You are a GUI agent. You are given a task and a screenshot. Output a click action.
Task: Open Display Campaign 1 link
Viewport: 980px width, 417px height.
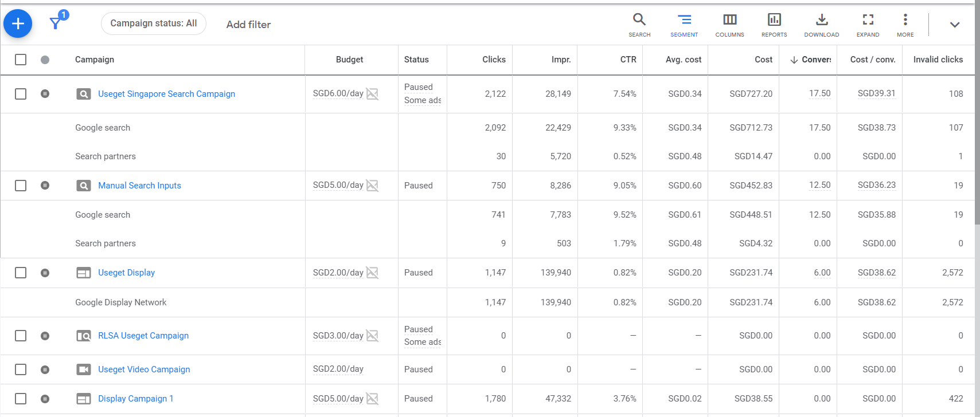pyautogui.click(x=135, y=399)
